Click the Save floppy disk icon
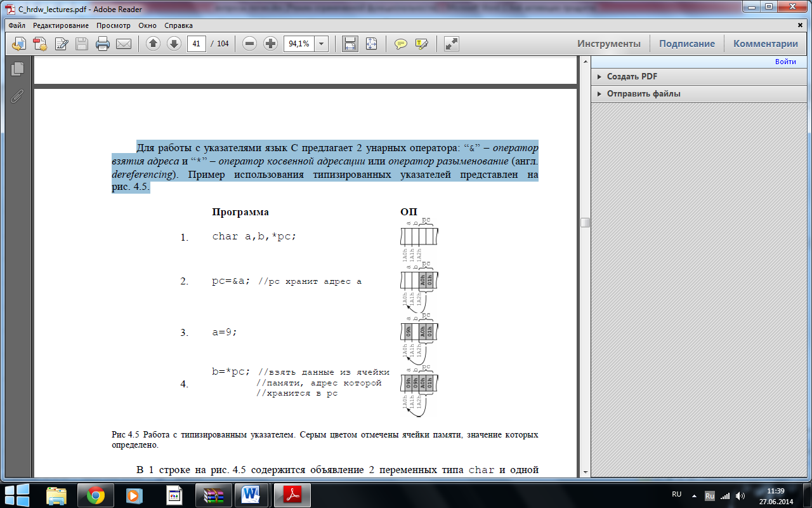The image size is (812, 508). (x=82, y=44)
